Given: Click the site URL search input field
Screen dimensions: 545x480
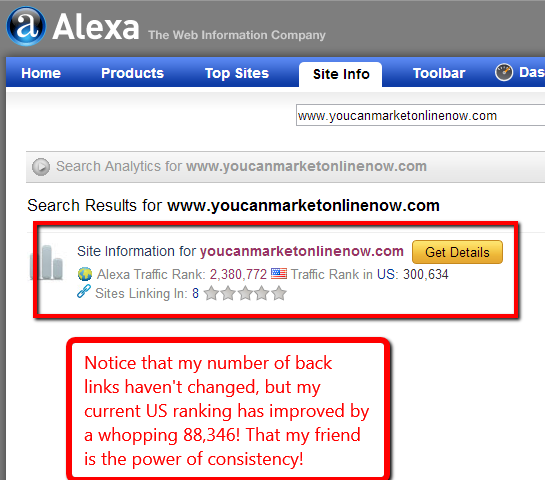Looking at the screenshot, I should pyautogui.click(x=421, y=115).
